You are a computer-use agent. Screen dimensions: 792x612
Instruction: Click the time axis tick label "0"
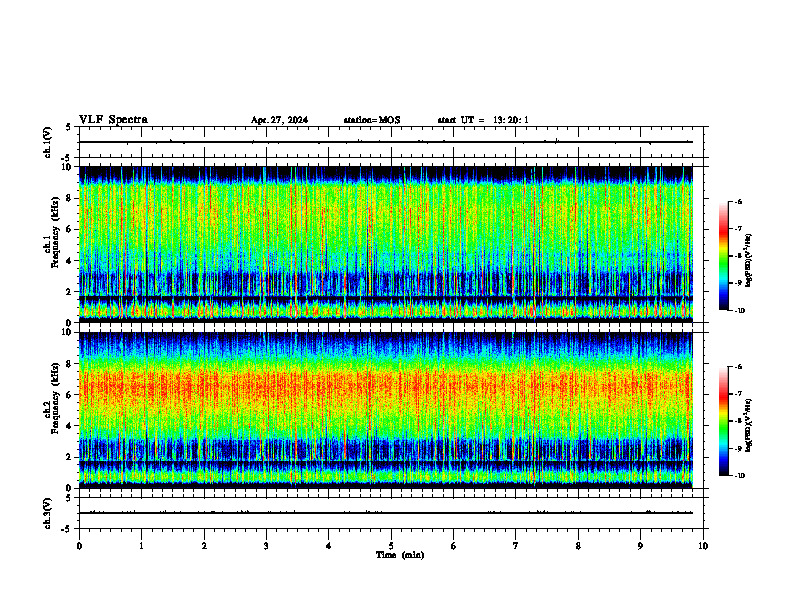pyautogui.click(x=79, y=546)
